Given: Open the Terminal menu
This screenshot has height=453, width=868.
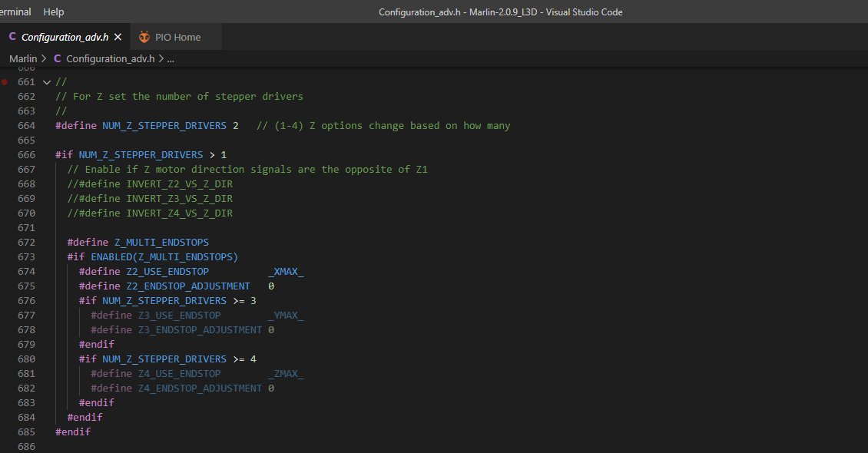Looking at the screenshot, I should 15,12.
